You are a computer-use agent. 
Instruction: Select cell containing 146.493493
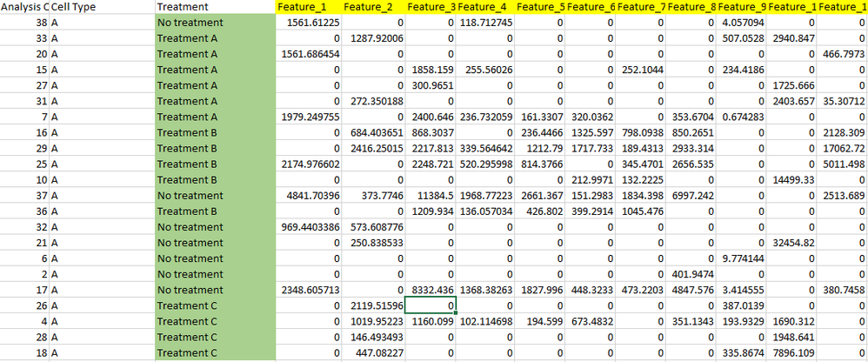[373, 337]
